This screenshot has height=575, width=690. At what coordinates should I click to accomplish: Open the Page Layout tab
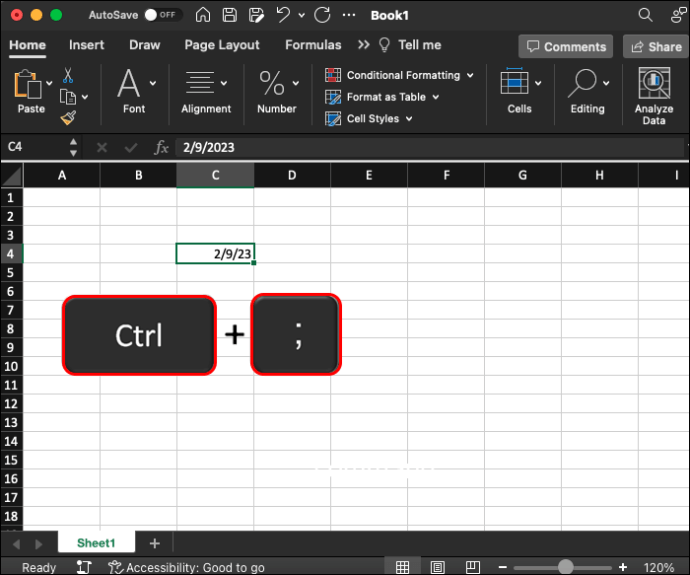(222, 45)
